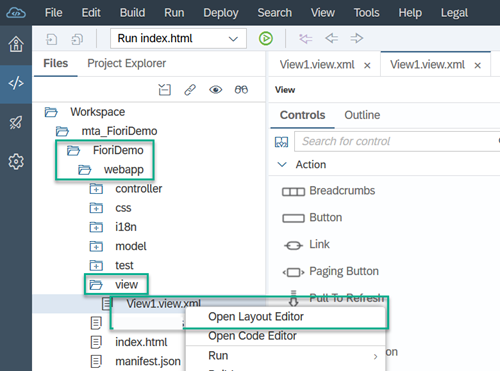Open the Home perspective icon
Viewport: 500px width, 372px height.
pos(16,44)
